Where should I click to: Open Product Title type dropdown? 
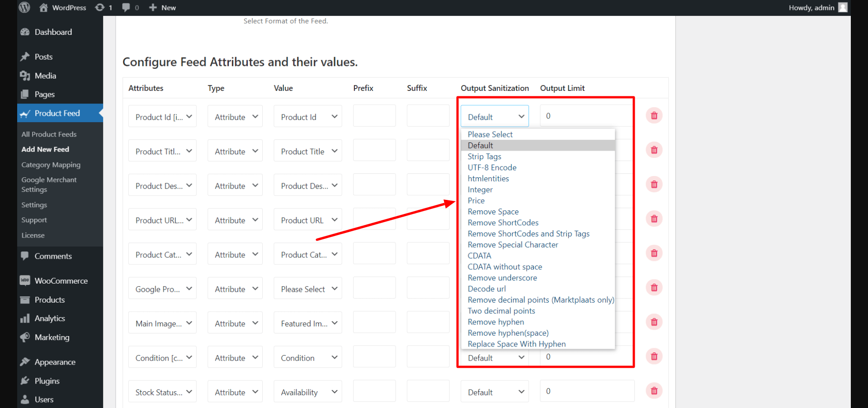click(235, 151)
